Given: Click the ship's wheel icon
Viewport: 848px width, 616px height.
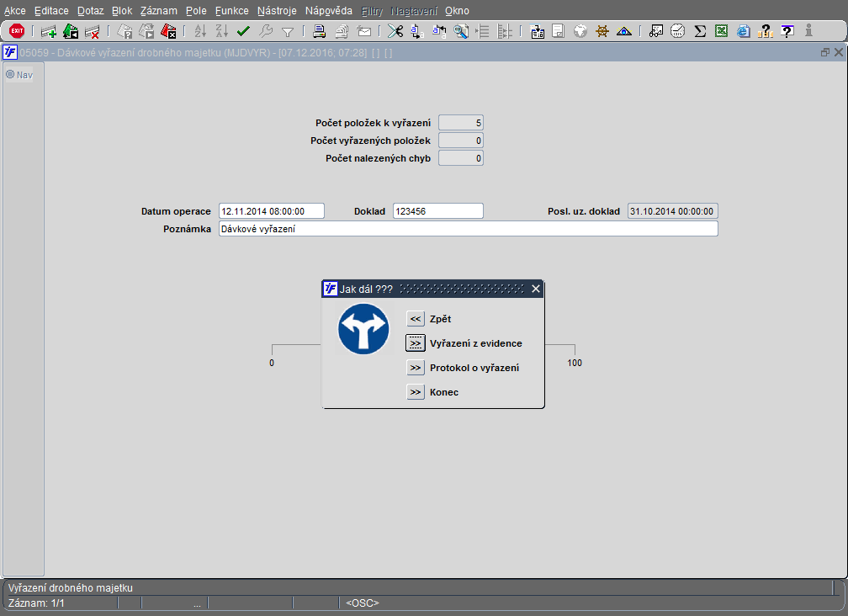Looking at the screenshot, I should coord(602,31).
